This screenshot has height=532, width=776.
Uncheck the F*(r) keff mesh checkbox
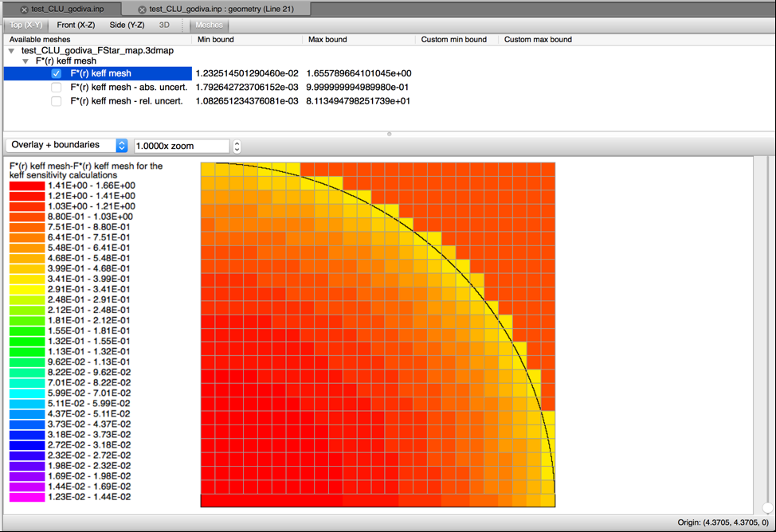pyautogui.click(x=57, y=73)
